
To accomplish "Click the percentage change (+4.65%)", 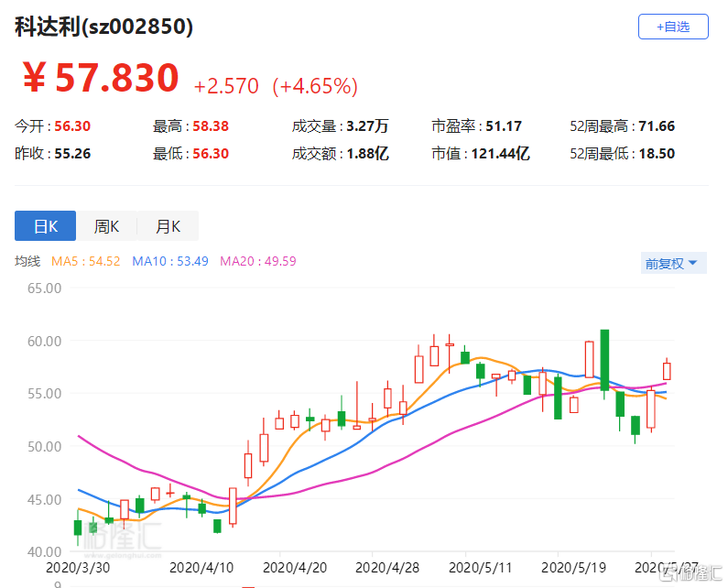I will click(315, 86).
